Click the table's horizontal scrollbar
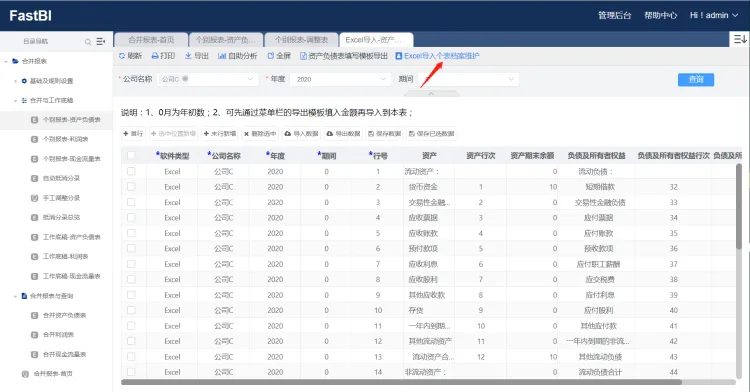 [401, 382]
